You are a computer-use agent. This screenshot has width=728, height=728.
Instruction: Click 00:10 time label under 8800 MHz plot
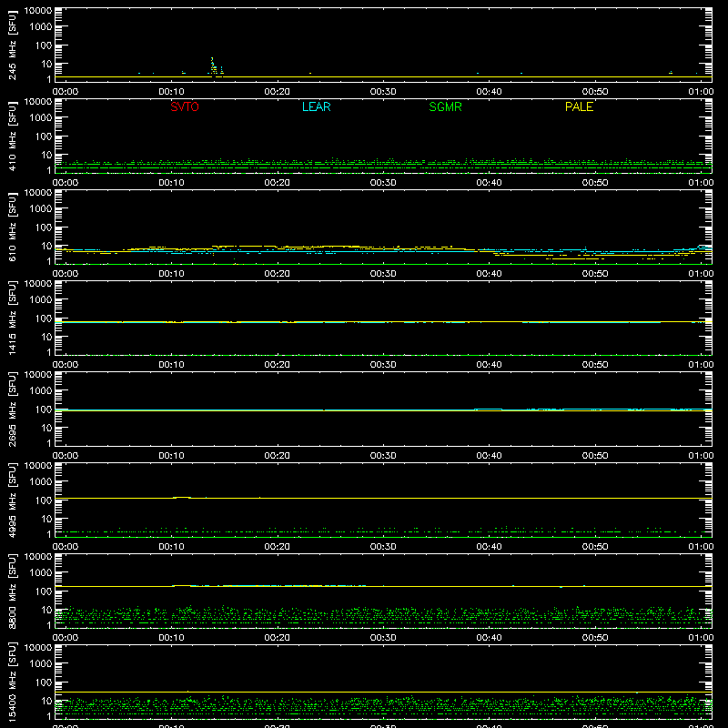click(x=171, y=638)
